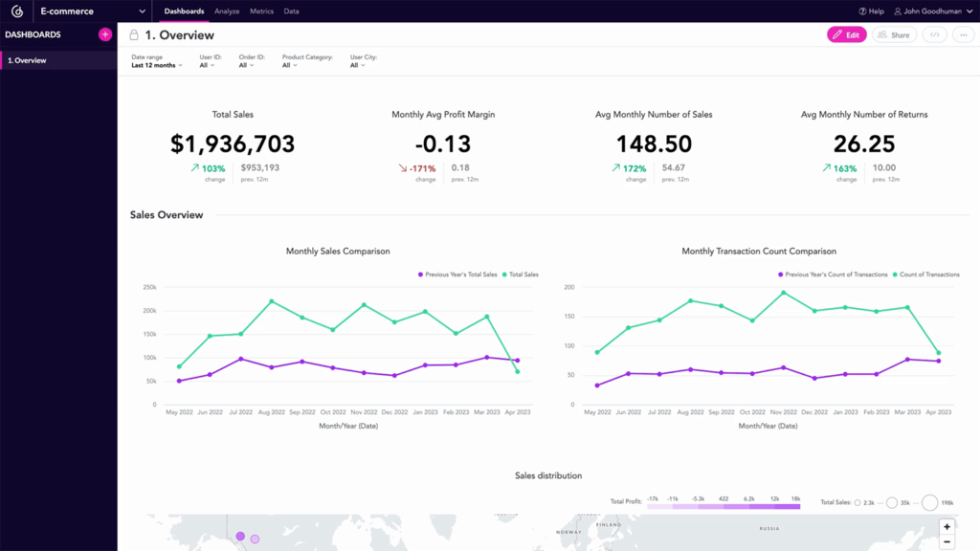980x551 pixels.
Task: Click Nov 2022 Count of Transactions peak point
Action: pyautogui.click(x=783, y=293)
